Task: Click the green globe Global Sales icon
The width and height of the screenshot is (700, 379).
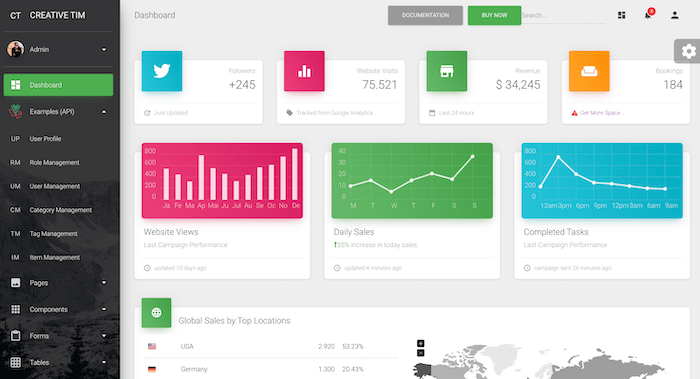Action: point(156,312)
